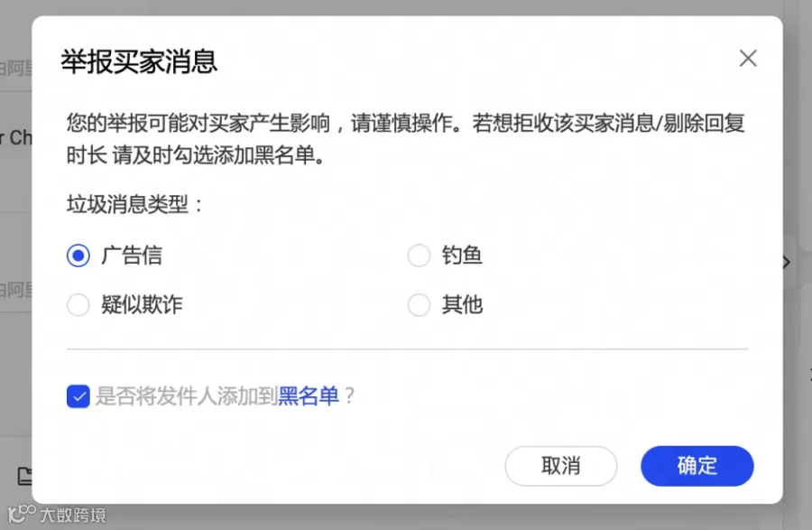Open the blue 黑名单 link
The image size is (812, 530).
coord(309,396)
